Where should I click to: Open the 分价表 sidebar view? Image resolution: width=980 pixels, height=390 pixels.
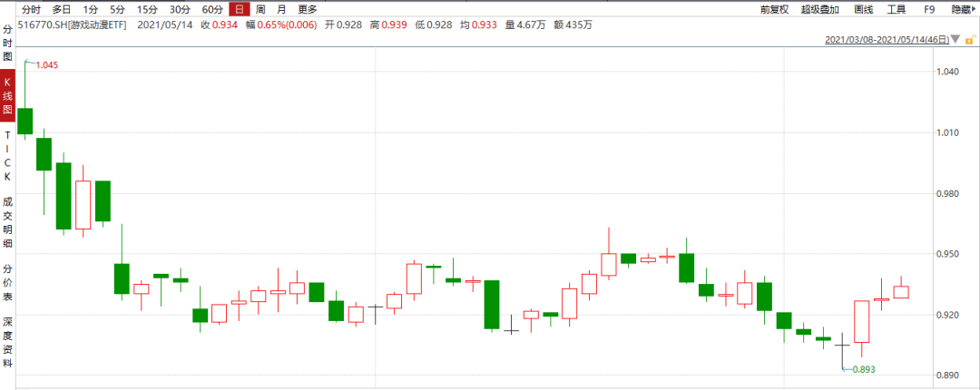click(7, 282)
